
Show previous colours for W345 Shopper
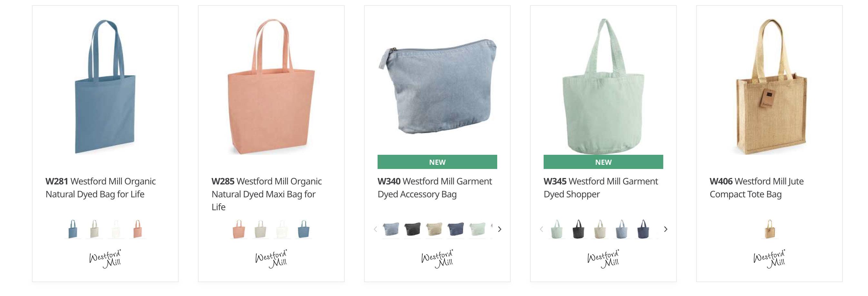click(541, 229)
